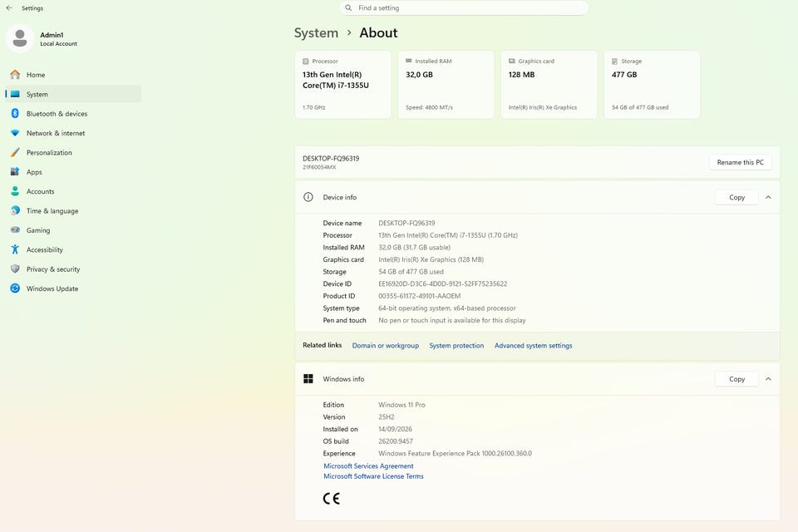This screenshot has height=532, width=798.
Task: Collapse the Device info section chevron
Action: (x=768, y=197)
